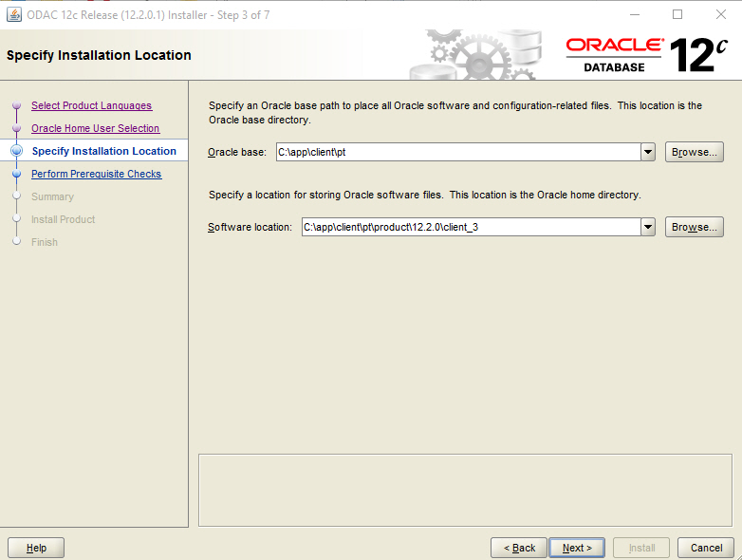The width and height of the screenshot is (742, 560).
Task: Click the Oracle Home User Selection step bullet
Action: tap(16, 128)
